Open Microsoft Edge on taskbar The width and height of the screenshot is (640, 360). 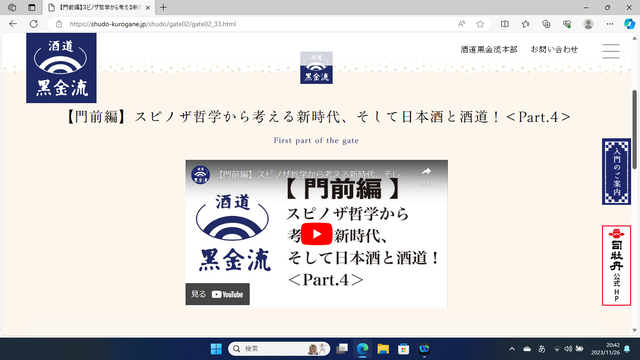click(362, 349)
